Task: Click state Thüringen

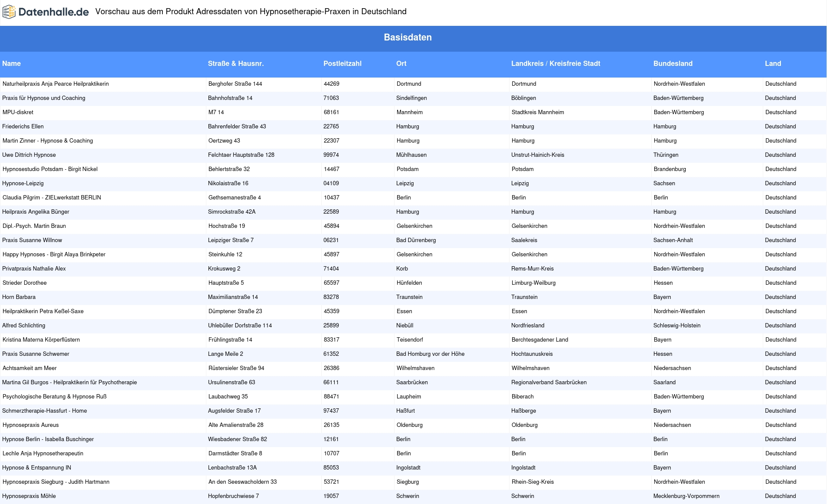Action: (x=666, y=155)
